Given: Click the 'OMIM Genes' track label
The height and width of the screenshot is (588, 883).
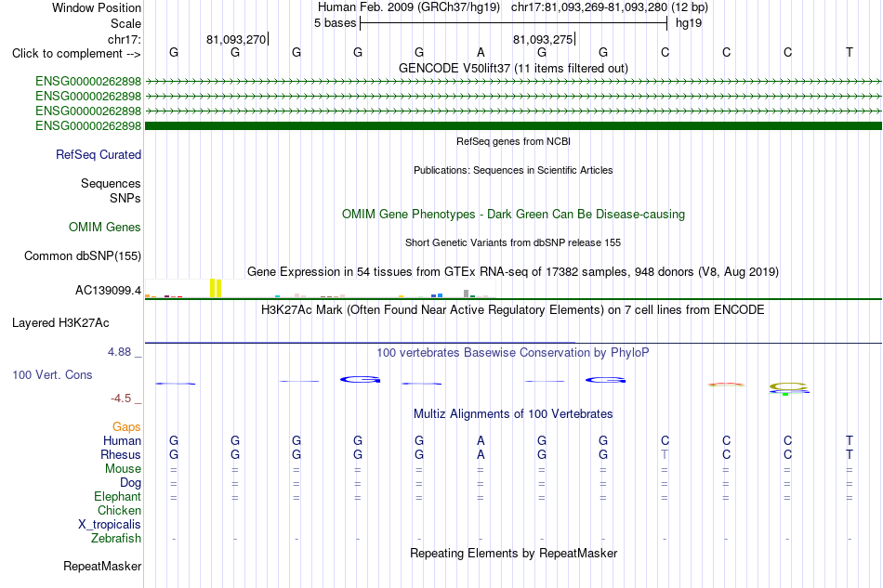Looking at the screenshot, I should click(105, 227).
